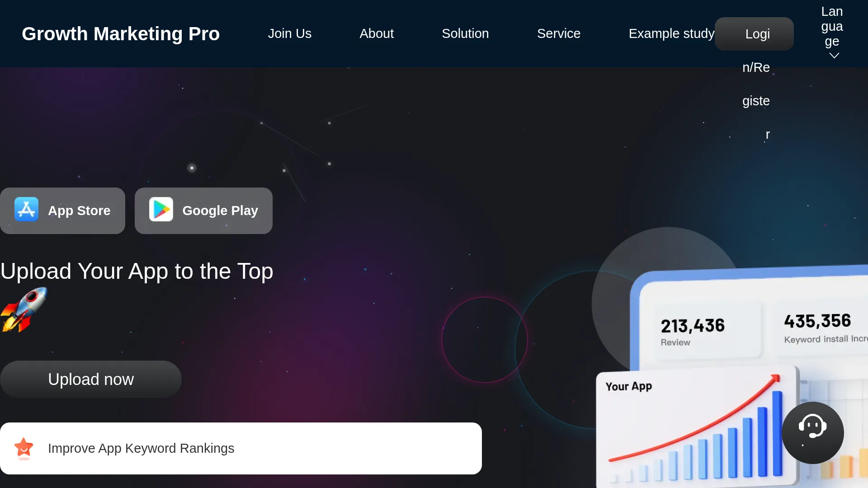
Task: Open the Example study page
Action: point(671,33)
